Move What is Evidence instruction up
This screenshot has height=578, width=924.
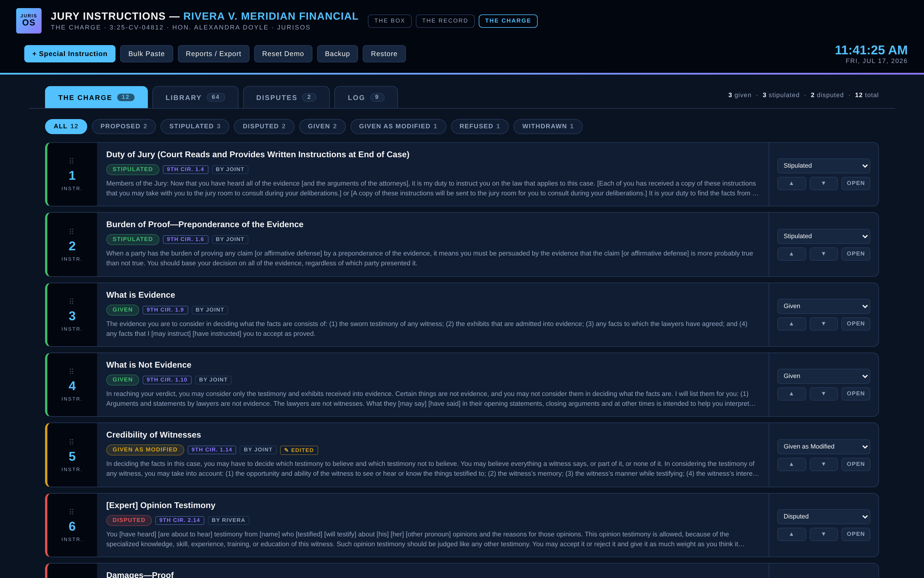791,324
